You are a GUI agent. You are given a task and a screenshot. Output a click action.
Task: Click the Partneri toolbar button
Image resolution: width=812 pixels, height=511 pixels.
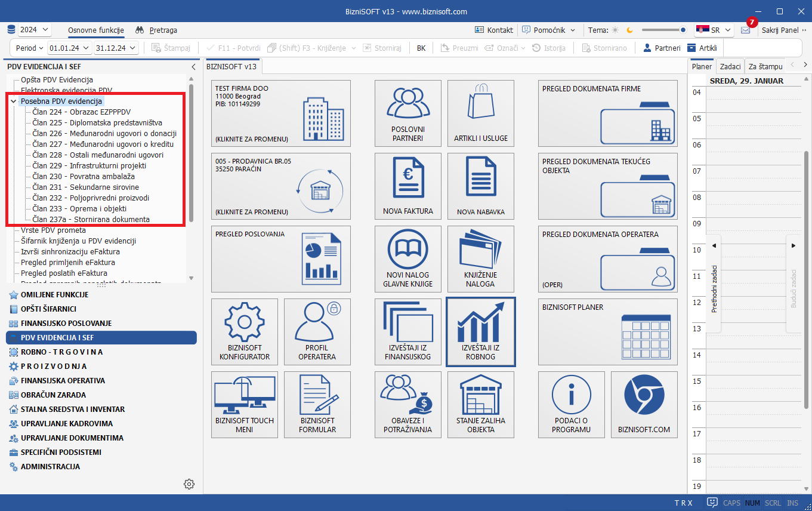point(662,48)
